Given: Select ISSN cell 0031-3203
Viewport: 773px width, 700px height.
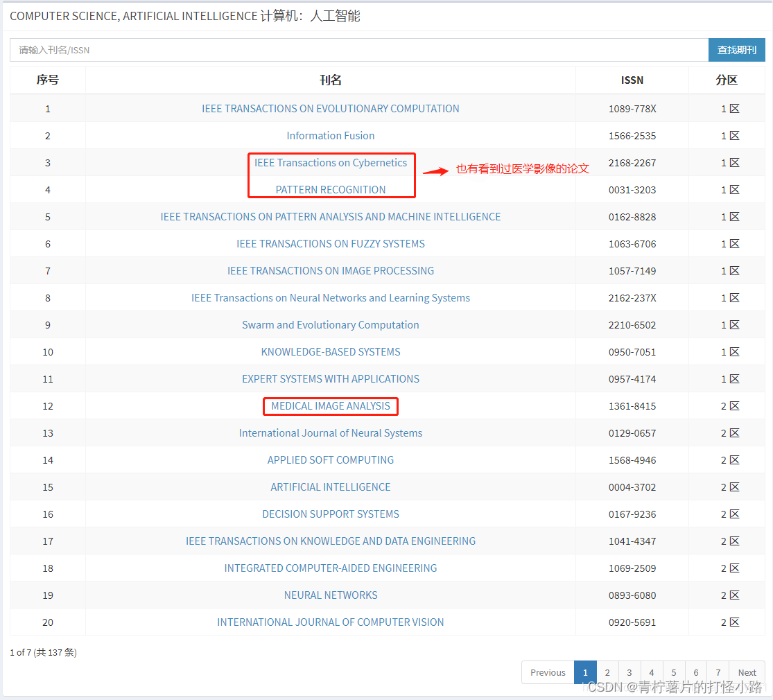Looking at the screenshot, I should 632,190.
